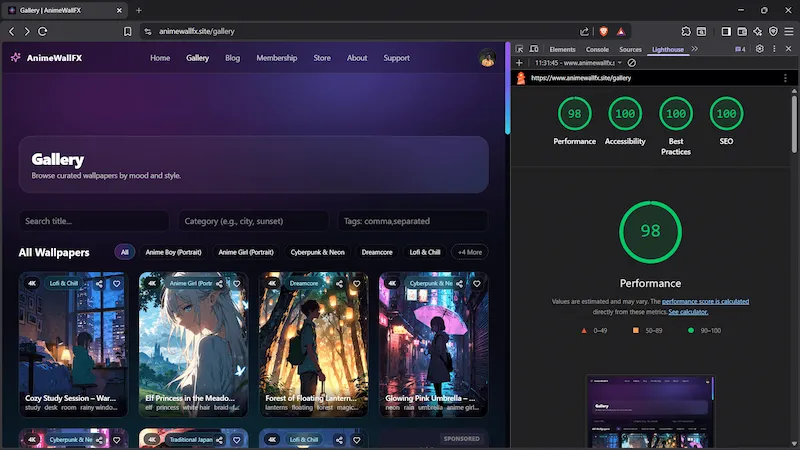
Task: Select the All filter chip
Action: [125, 252]
